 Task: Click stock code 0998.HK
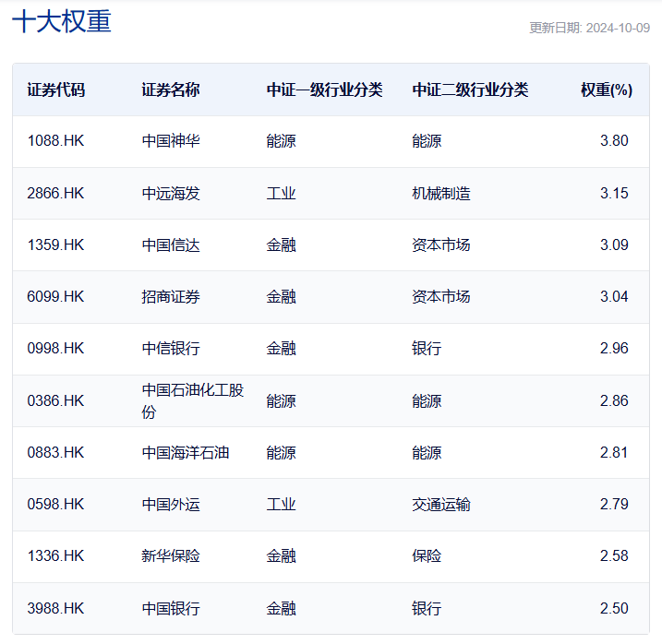(x=56, y=348)
